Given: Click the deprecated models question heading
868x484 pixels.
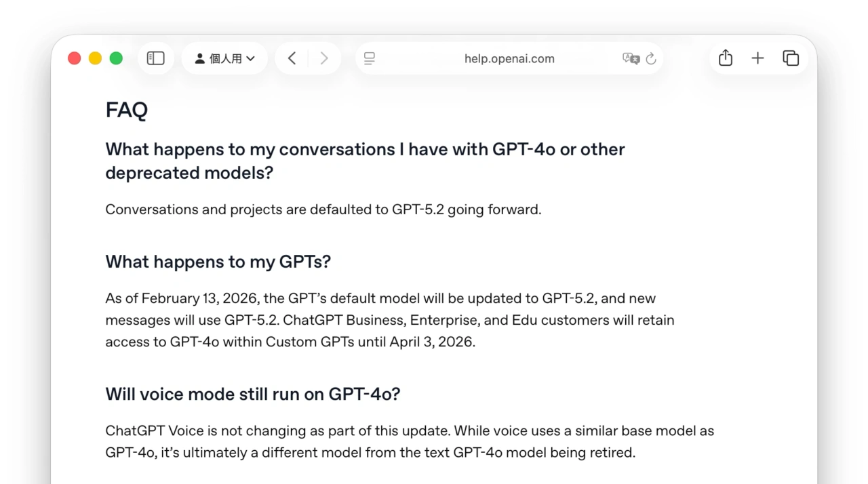Looking at the screenshot, I should (365, 161).
